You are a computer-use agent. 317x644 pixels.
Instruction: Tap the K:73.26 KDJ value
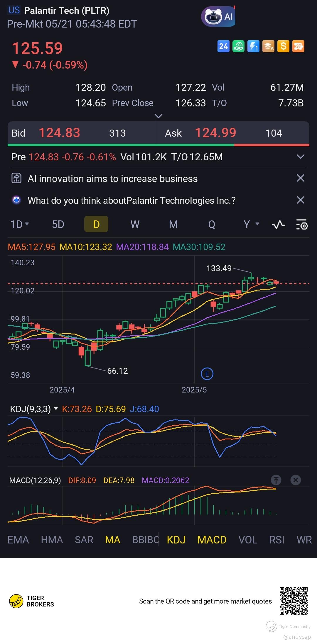coord(77,409)
